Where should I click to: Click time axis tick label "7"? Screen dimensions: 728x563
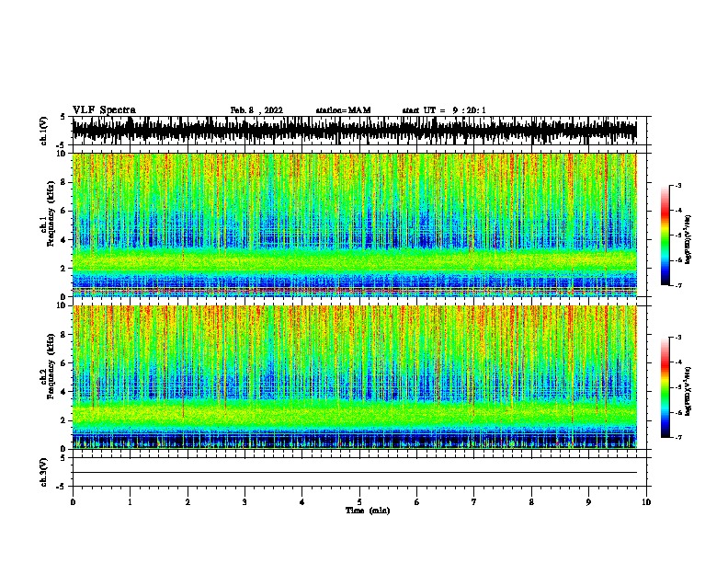tap(474, 502)
